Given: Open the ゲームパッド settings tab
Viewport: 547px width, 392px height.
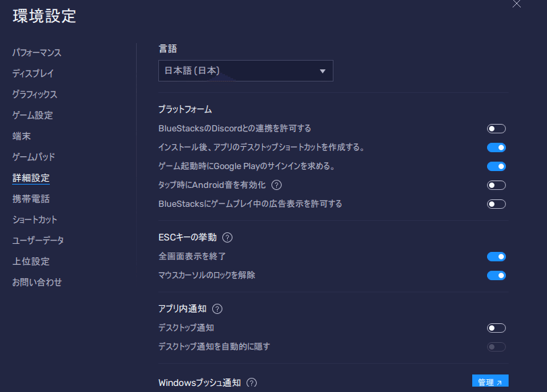Looking at the screenshot, I should click(34, 157).
